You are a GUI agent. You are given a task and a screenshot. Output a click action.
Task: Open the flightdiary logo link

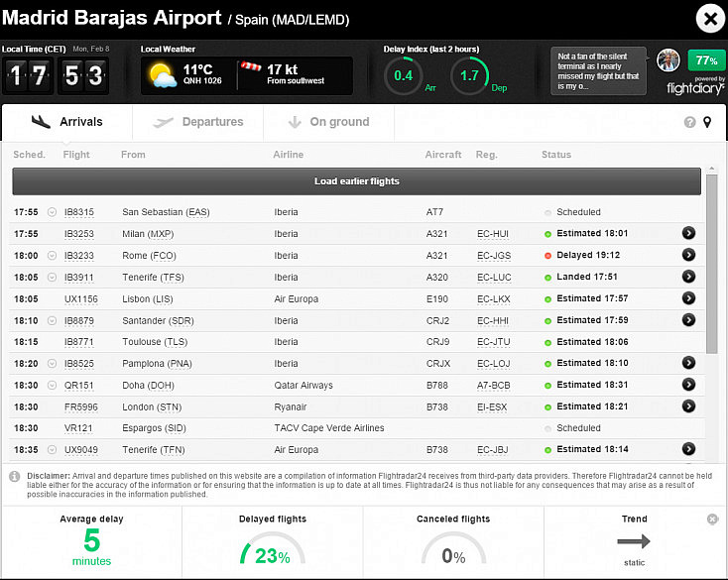(695, 87)
